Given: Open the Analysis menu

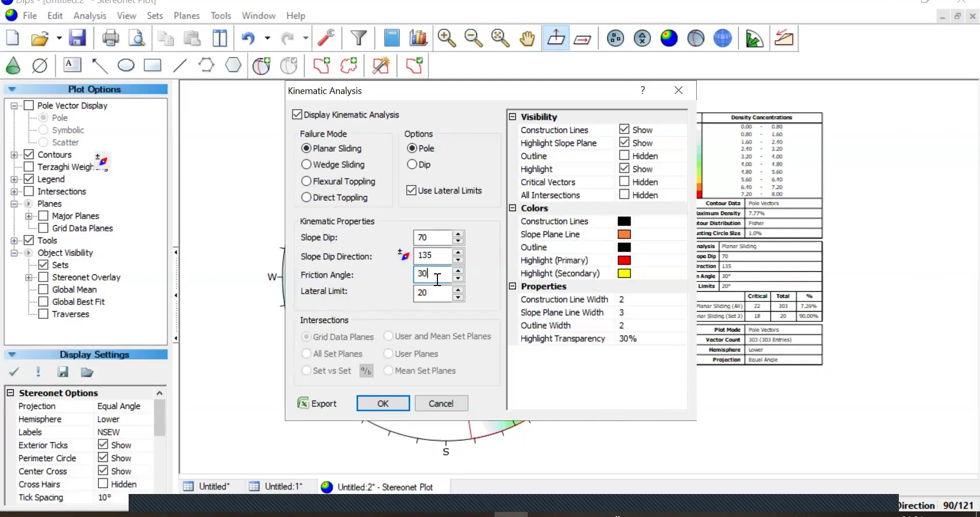Looking at the screenshot, I should tap(90, 16).
